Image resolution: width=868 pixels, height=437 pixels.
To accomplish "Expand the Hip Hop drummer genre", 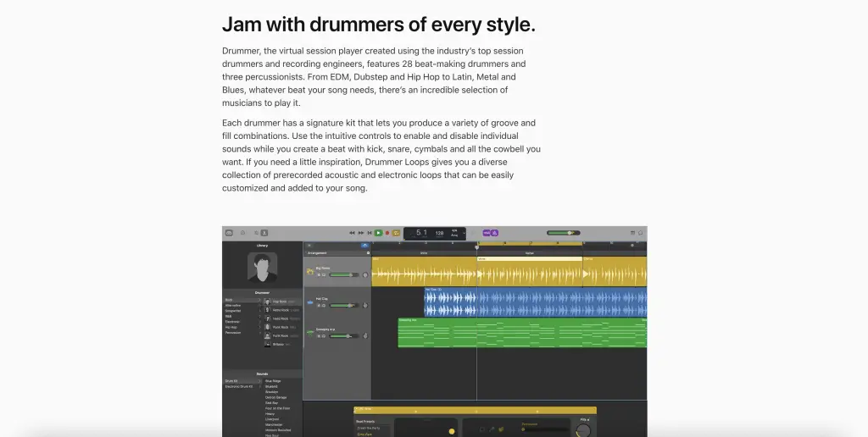I will [x=242, y=328].
